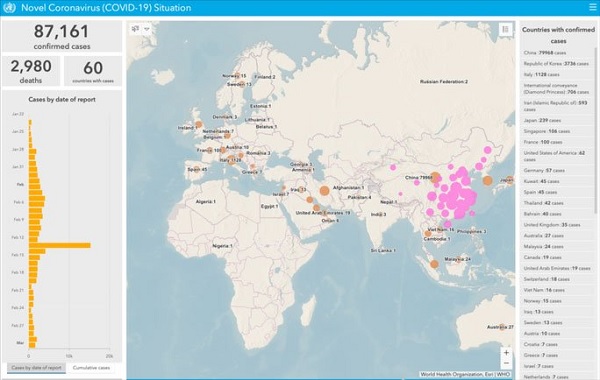Click the map bookmarks tool icon
This screenshot has width=600, height=380.
point(135,29)
